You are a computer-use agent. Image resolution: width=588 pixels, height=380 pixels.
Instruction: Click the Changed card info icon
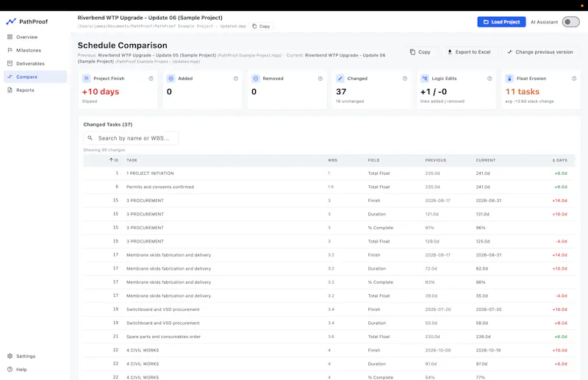pos(405,79)
